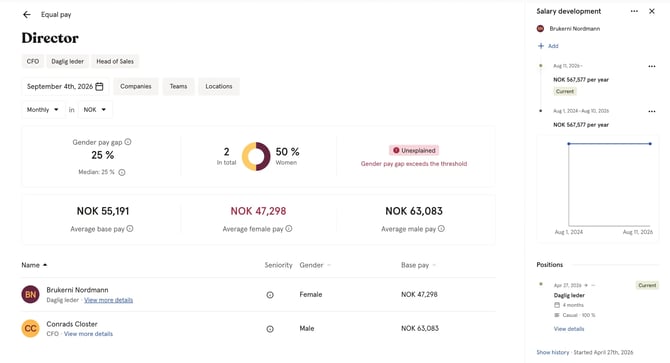Click Add in Salary development
This screenshot has width=670, height=363.
click(x=553, y=46)
